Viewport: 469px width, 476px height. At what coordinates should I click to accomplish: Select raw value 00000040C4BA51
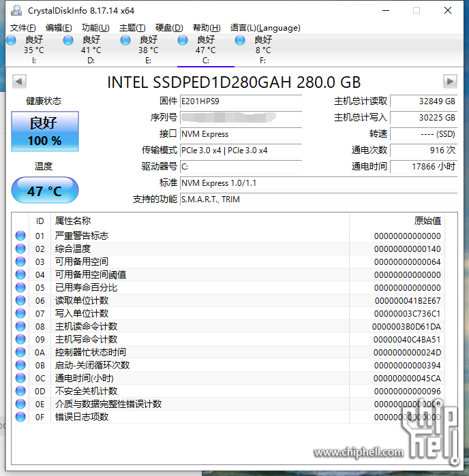pos(407,339)
